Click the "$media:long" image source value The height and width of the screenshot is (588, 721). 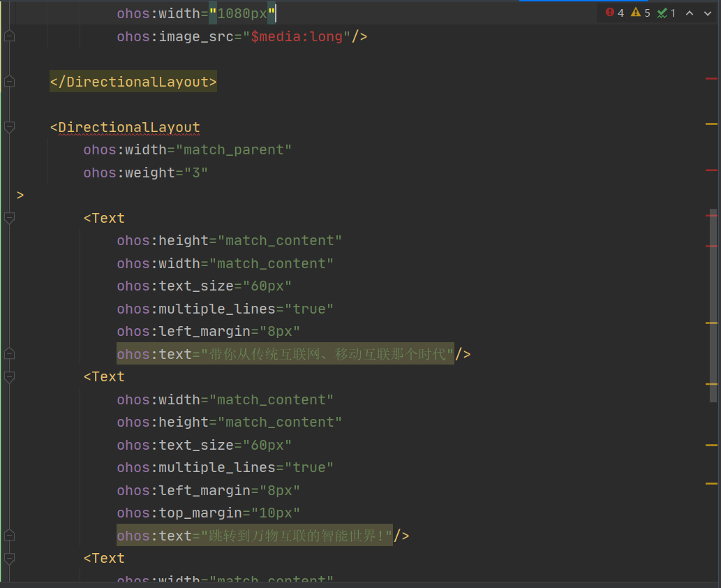[301, 36]
